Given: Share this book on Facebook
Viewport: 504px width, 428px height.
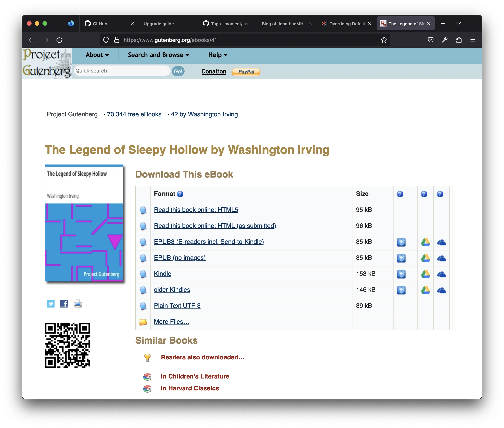Looking at the screenshot, I should [64, 304].
